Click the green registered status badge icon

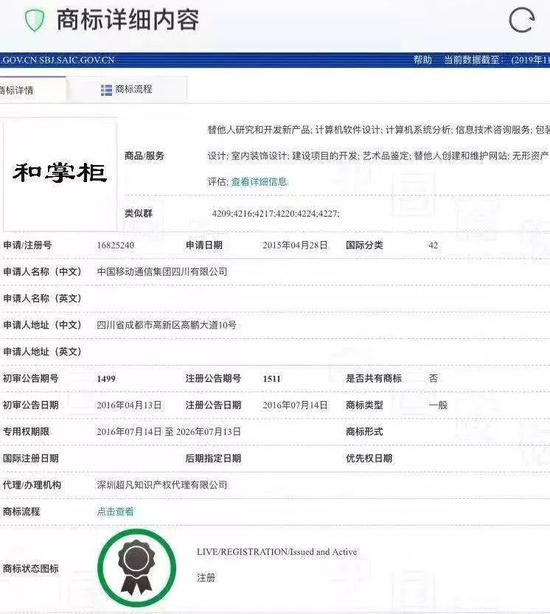[136, 567]
